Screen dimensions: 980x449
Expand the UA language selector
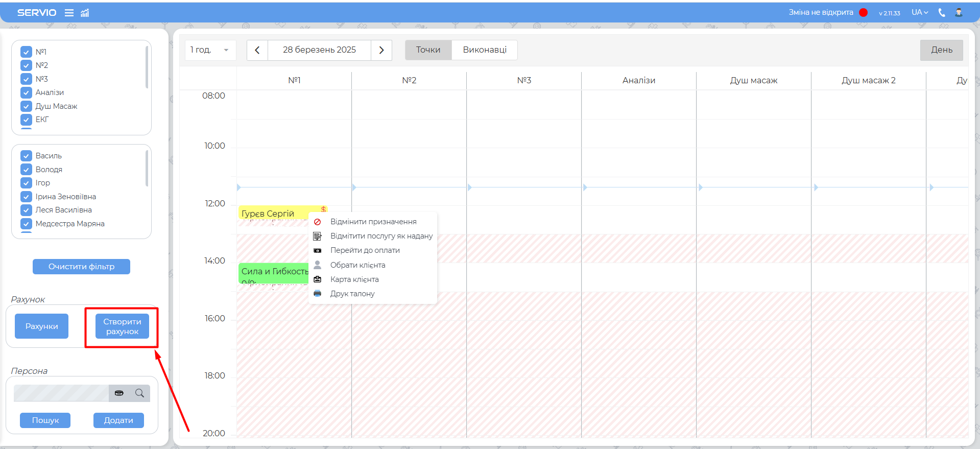(x=919, y=13)
